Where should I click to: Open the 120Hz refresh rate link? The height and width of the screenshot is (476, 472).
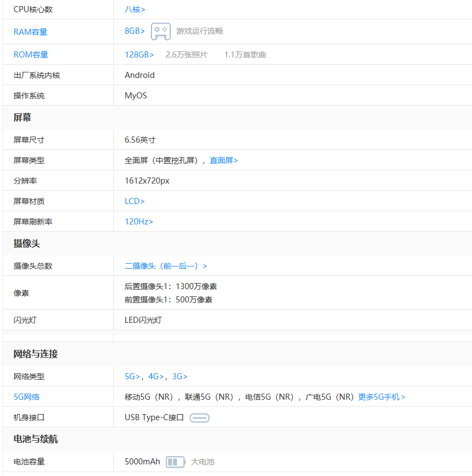[x=139, y=222]
